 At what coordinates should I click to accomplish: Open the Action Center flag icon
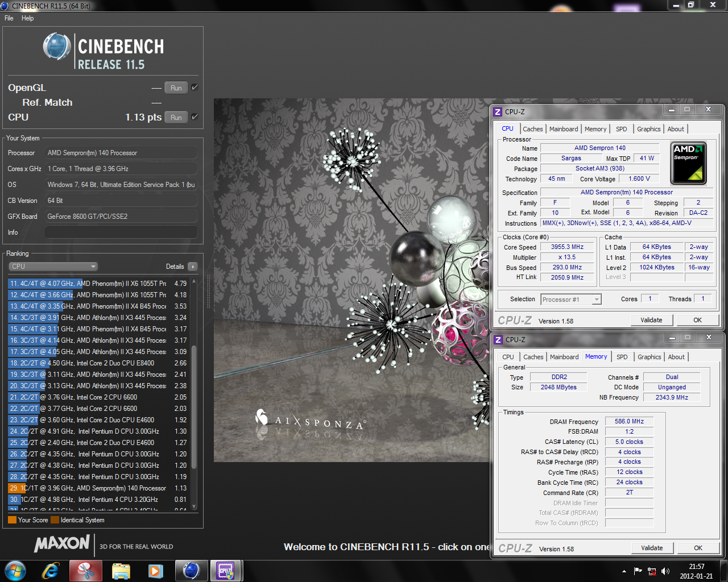[638, 571]
